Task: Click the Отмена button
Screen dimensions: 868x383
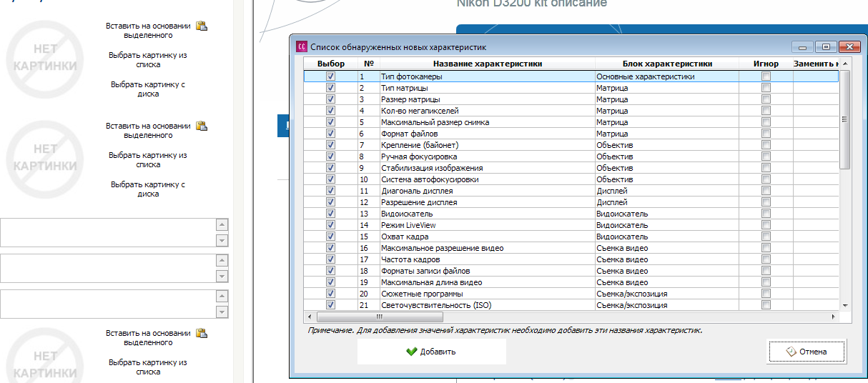Action: tap(807, 352)
